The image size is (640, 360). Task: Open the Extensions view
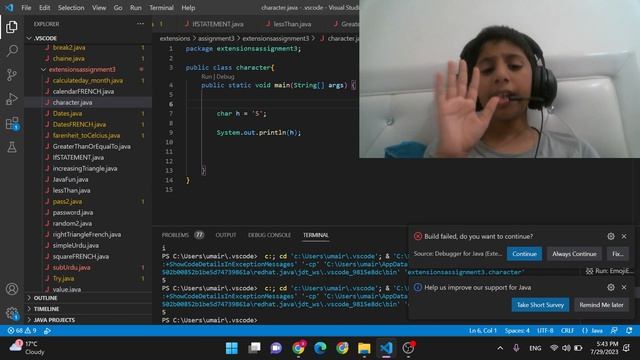coord(12,123)
